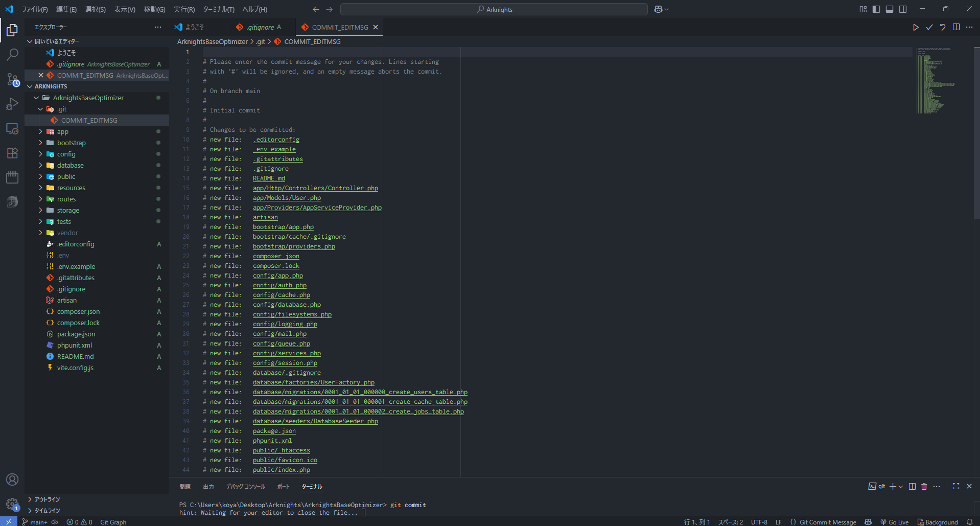Open Copilot chat icon in title bar
The height and width of the screenshot is (526, 980).
tap(659, 9)
